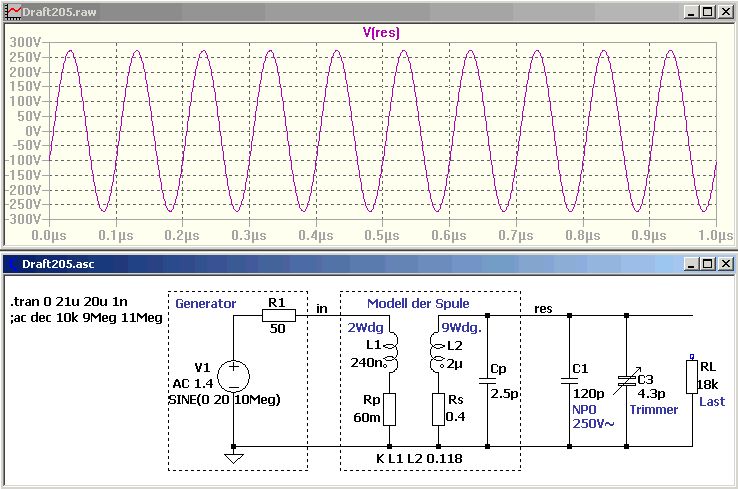Click the SINE(0 20 10Meg) source value
This screenshot has height=489, width=738.
(x=224, y=400)
